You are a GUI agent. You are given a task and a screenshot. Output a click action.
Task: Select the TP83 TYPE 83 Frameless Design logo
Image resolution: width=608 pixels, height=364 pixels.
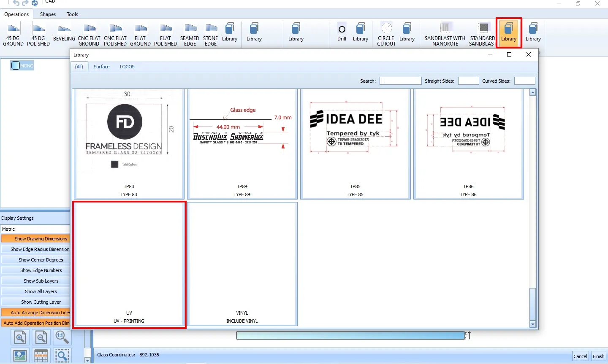[129, 144]
